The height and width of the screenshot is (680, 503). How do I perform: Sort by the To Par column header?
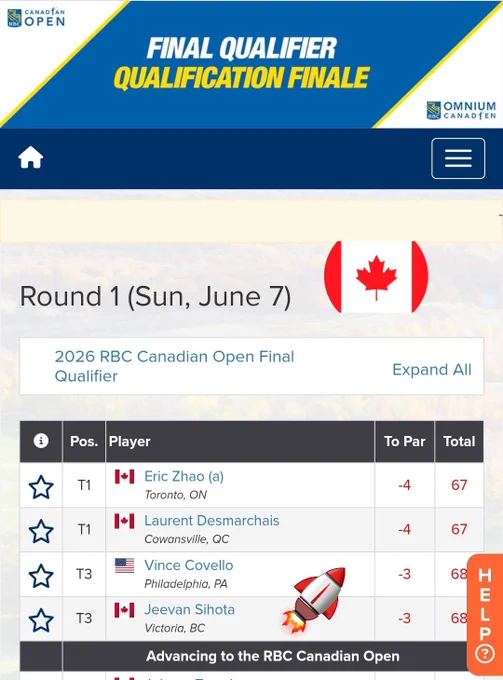[x=405, y=441]
